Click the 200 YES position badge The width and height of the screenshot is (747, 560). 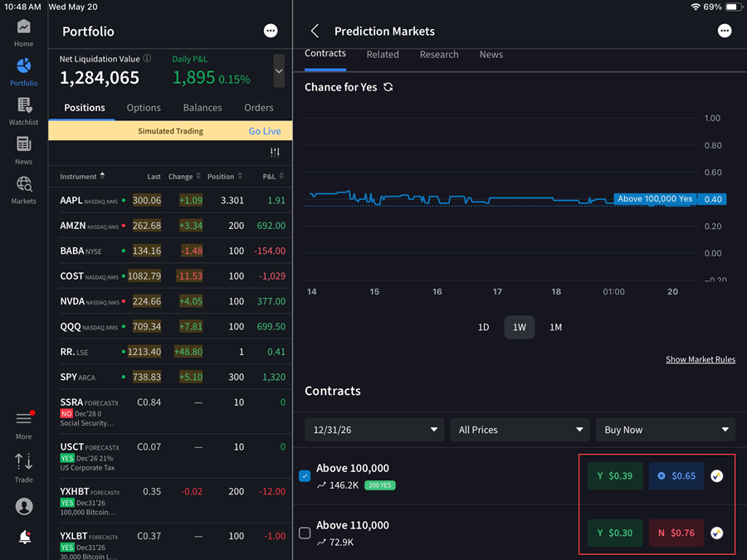pos(379,485)
